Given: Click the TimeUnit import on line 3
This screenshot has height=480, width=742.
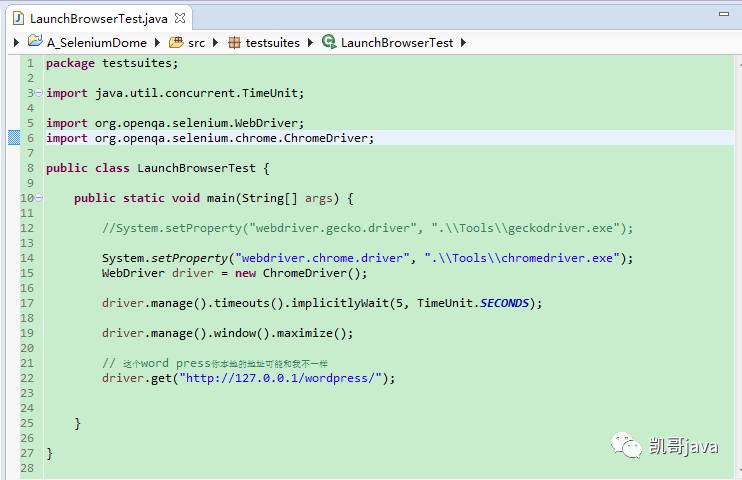Looking at the screenshot, I should [175, 93].
